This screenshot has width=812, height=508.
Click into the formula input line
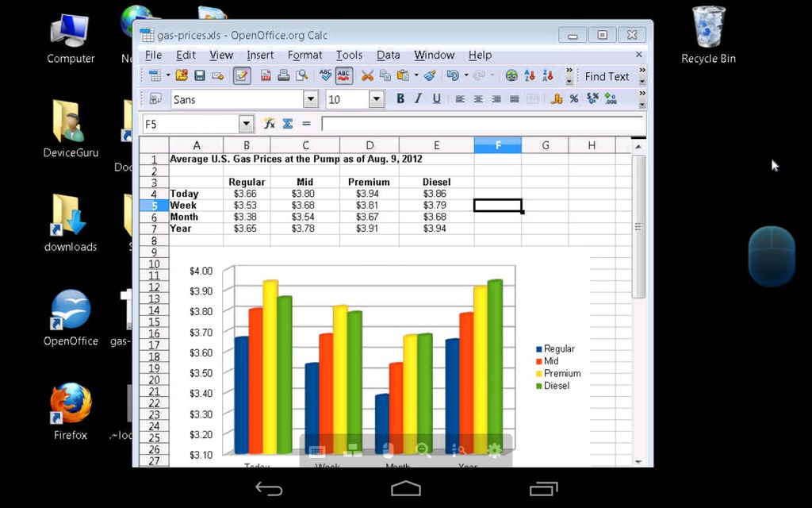482,124
